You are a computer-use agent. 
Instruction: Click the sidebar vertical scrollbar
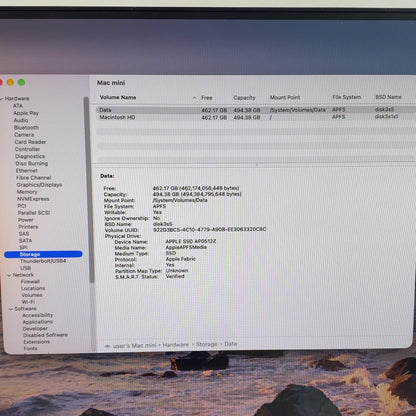coord(88,190)
